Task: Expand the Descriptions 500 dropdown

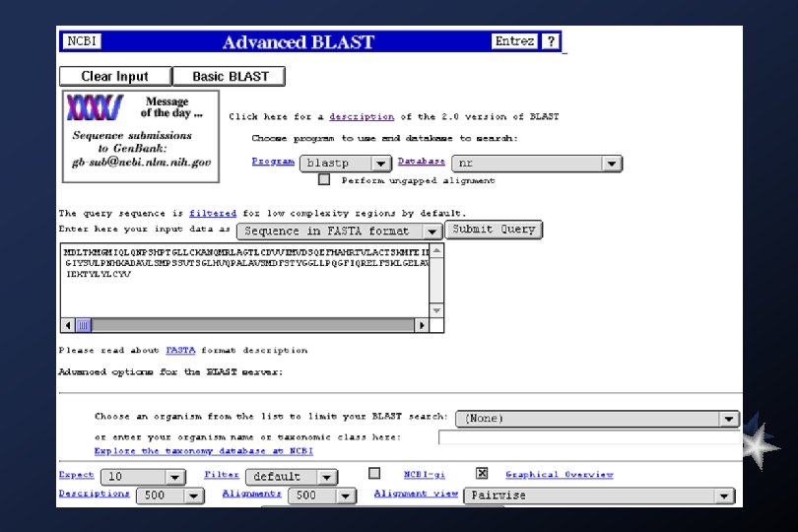Action: click(x=170, y=496)
